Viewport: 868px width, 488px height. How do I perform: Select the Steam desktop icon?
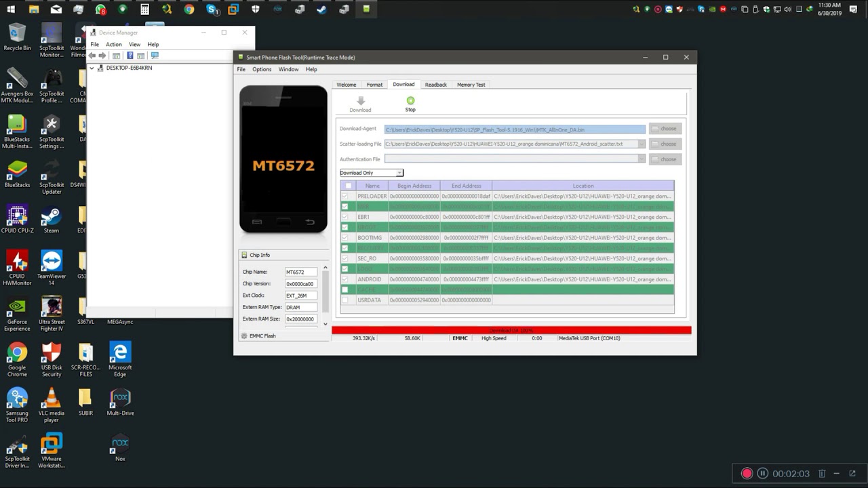51,219
